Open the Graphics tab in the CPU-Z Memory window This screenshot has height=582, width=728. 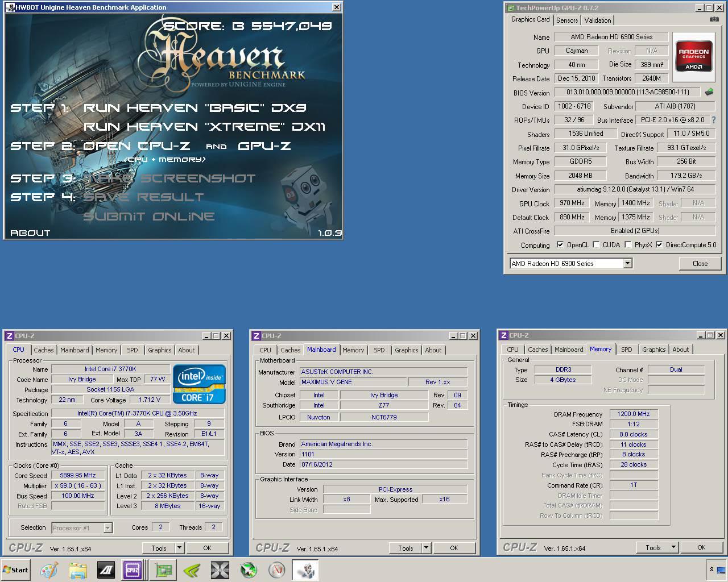tap(654, 350)
